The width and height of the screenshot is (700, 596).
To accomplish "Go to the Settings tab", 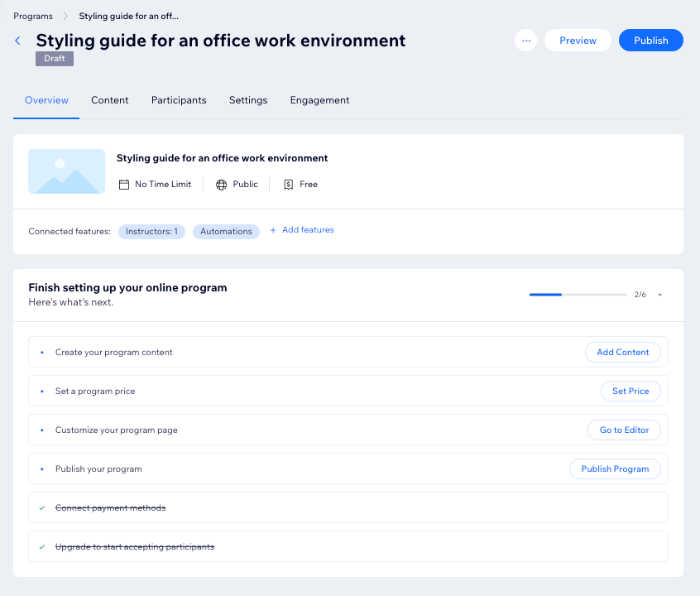I will 248,100.
